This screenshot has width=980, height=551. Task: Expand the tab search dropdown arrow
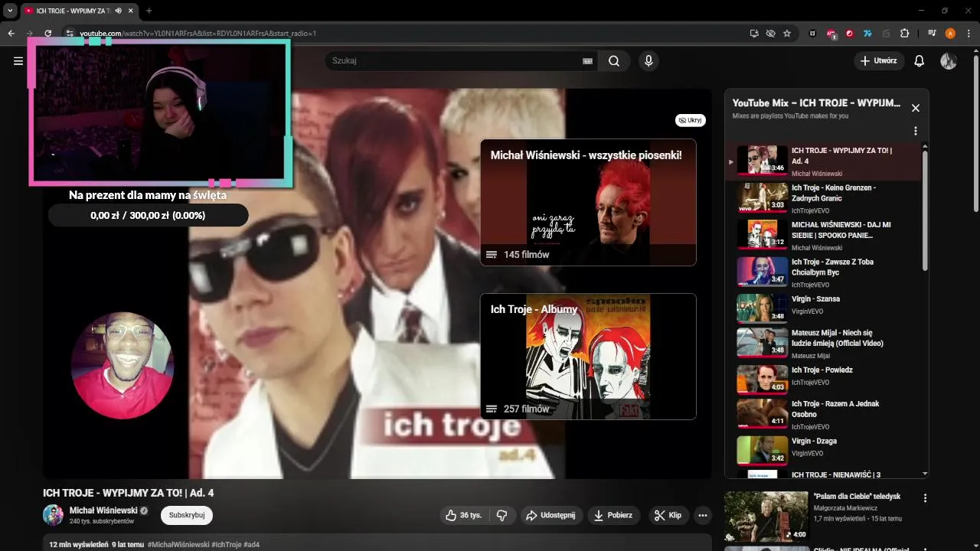click(x=10, y=11)
